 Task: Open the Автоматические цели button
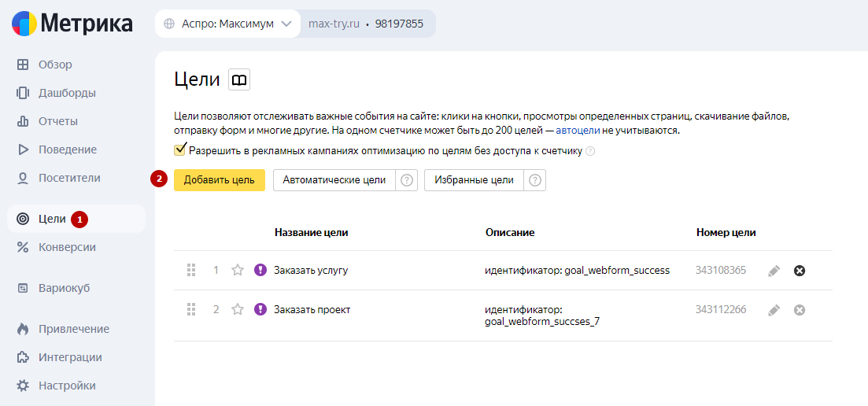334,180
